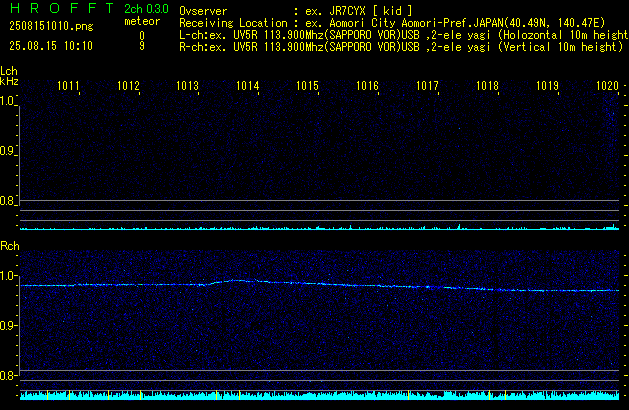The width and height of the screenshot is (629, 410).
Task: Click time marker 1012
Action: coord(128,86)
